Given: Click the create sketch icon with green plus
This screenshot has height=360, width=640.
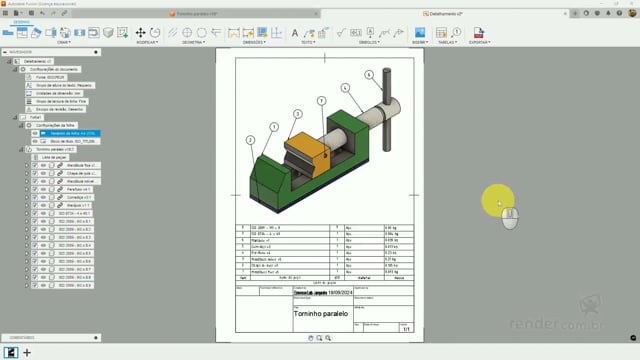Looking at the screenshot, I should 122,33.
